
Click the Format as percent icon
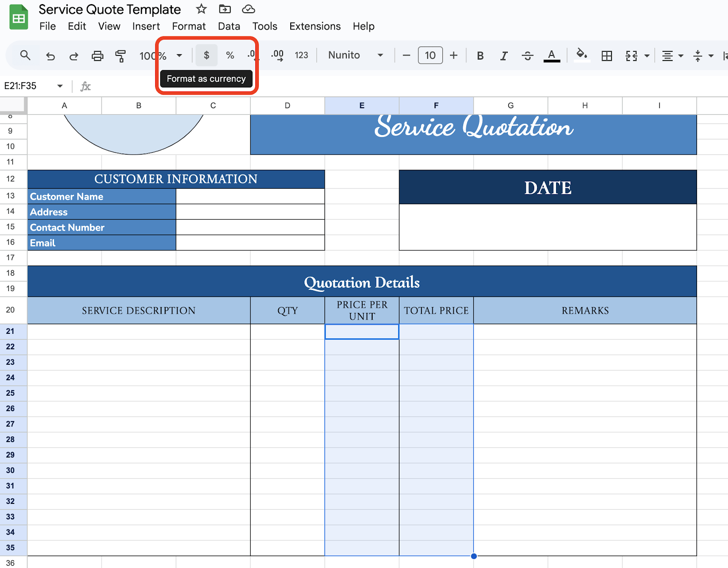tap(230, 55)
